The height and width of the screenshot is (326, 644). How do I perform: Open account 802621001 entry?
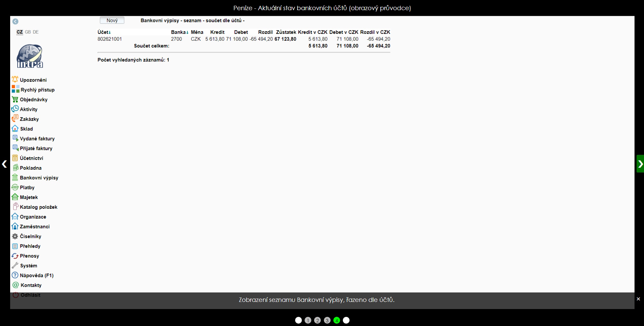[x=110, y=39]
